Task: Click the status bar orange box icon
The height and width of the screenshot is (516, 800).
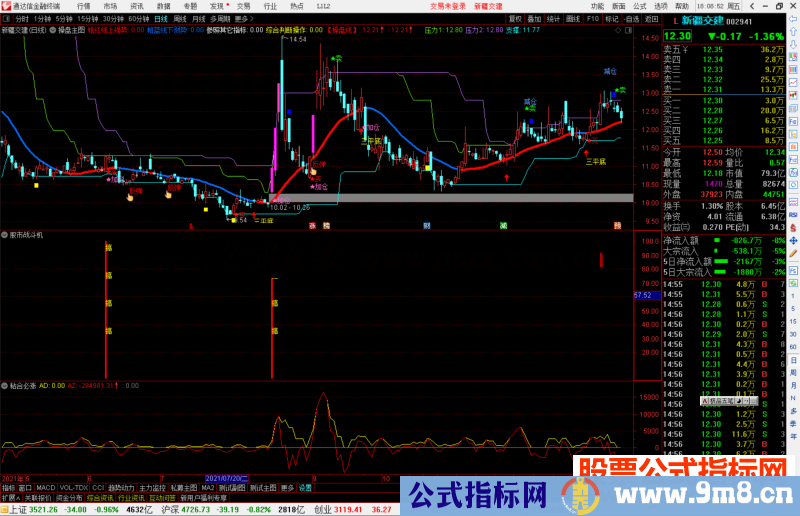Action: click(5, 509)
